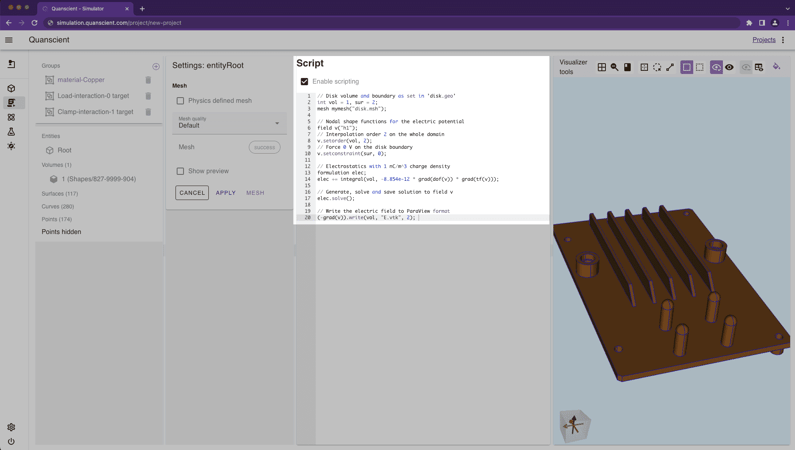Image resolution: width=795 pixels, height=450 pixels.
Task: Uncheck Enable scripting checkbox
Action: point(304,82)
